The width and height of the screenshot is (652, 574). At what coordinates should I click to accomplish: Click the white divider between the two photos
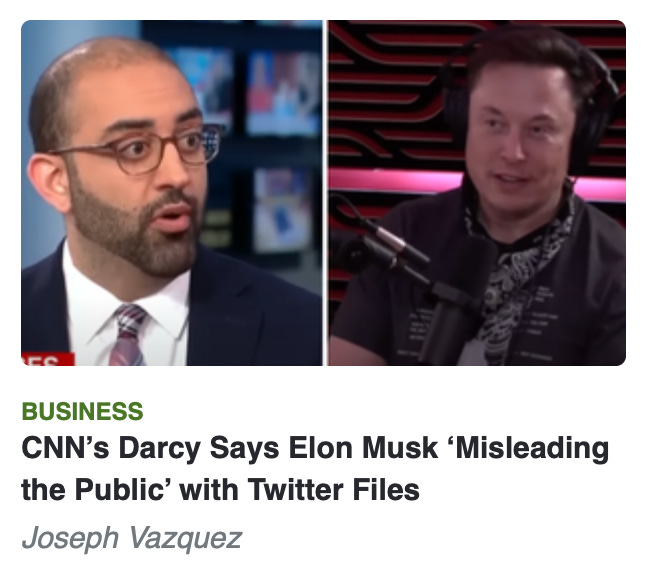[x=325, y=193]
